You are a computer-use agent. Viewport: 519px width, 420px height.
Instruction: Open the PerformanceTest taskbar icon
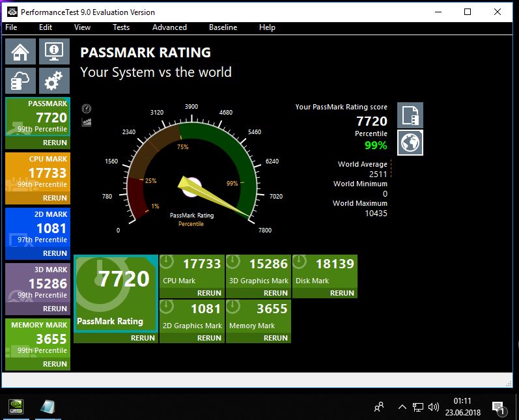(x=48, y=407)
